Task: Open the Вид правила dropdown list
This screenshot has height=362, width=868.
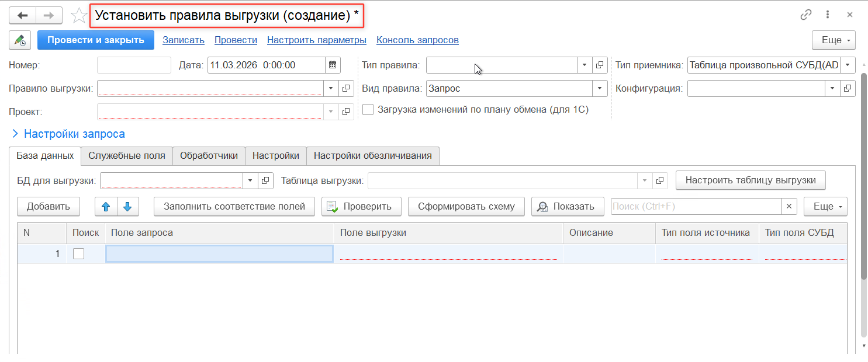Action: click(600, 89)
